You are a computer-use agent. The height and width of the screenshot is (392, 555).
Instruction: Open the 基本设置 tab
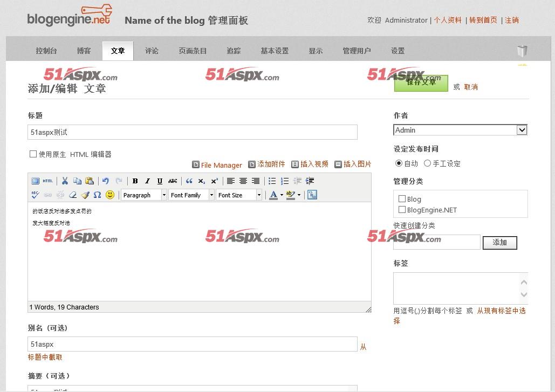pos(275,51)
